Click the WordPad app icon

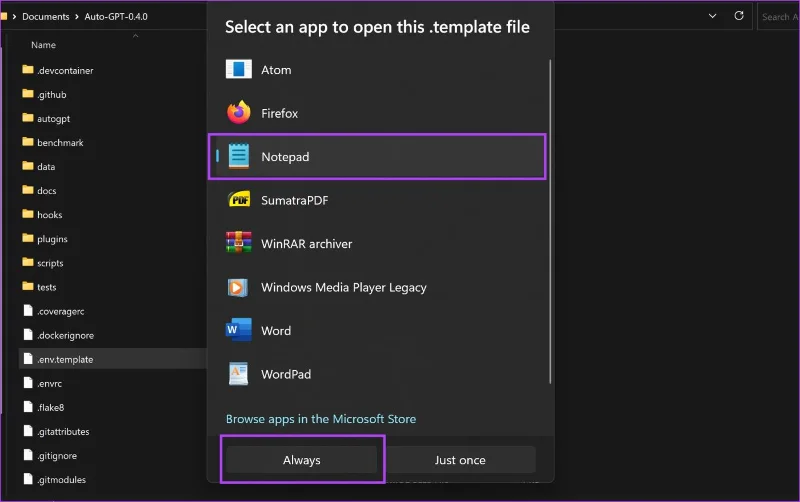[238, 374]
